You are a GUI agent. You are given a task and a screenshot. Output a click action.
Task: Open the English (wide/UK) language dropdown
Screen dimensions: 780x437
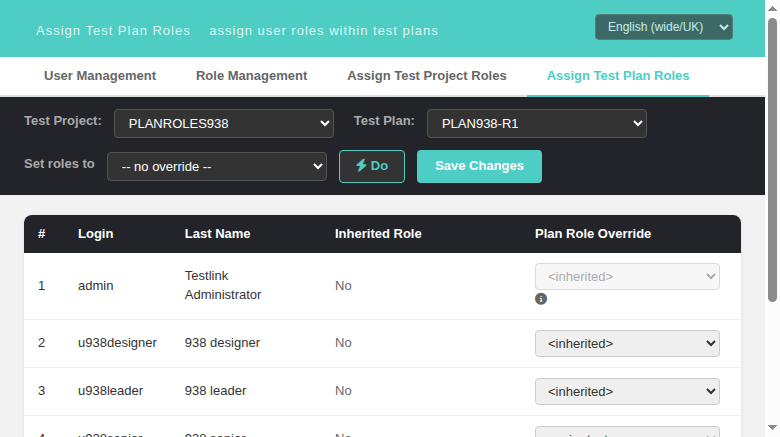coord(664,27)
